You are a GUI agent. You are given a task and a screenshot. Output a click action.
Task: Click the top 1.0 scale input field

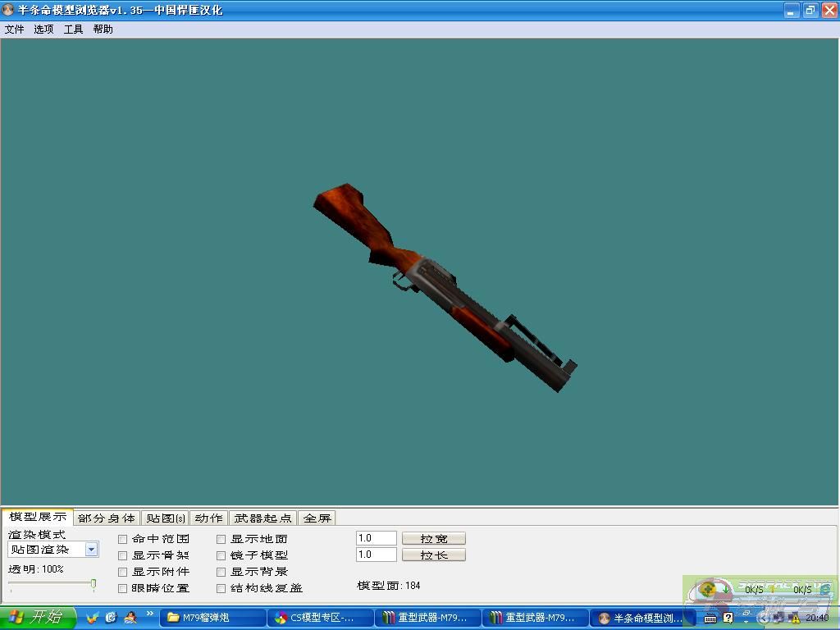pyautogui.click(x=375, y=537)
